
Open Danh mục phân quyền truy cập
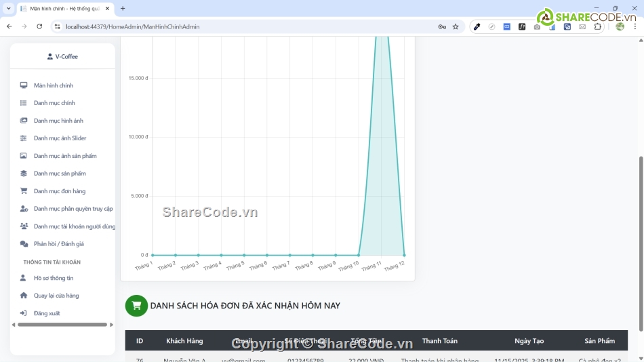(x=73, y=209)
